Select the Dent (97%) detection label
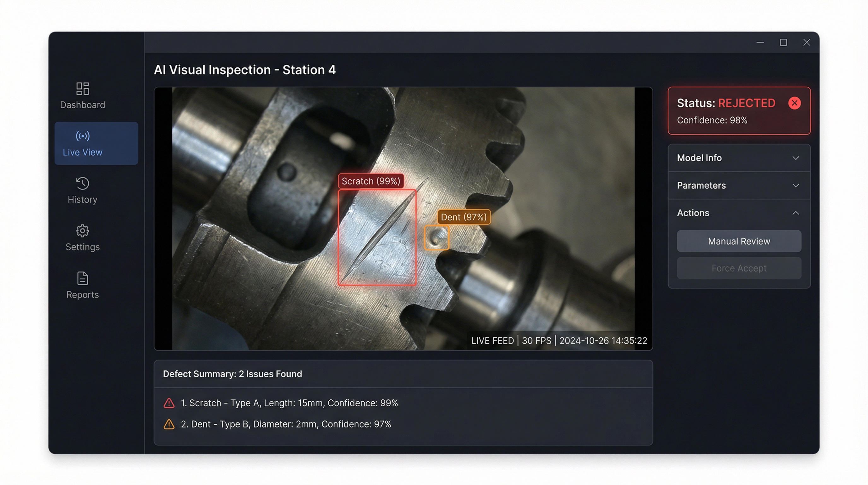Viewport: 868px width, 485px height. click(464, 217)
